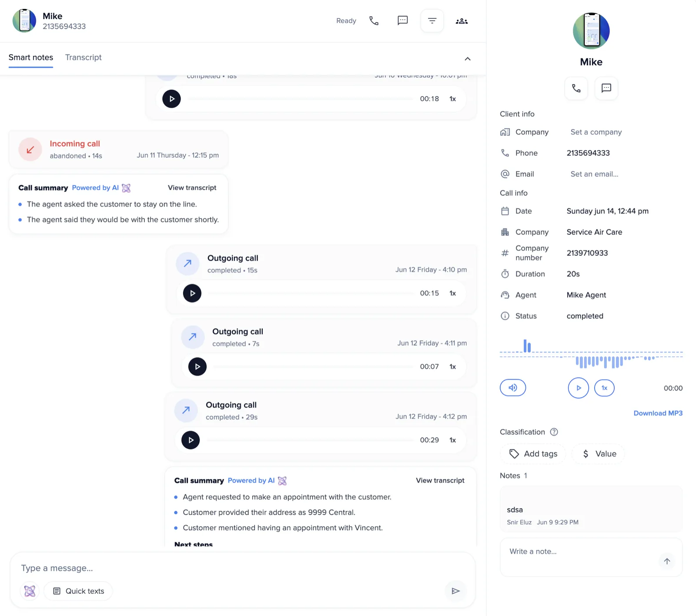
Task: Play the call recording in side panel
Action: point(578,388)
